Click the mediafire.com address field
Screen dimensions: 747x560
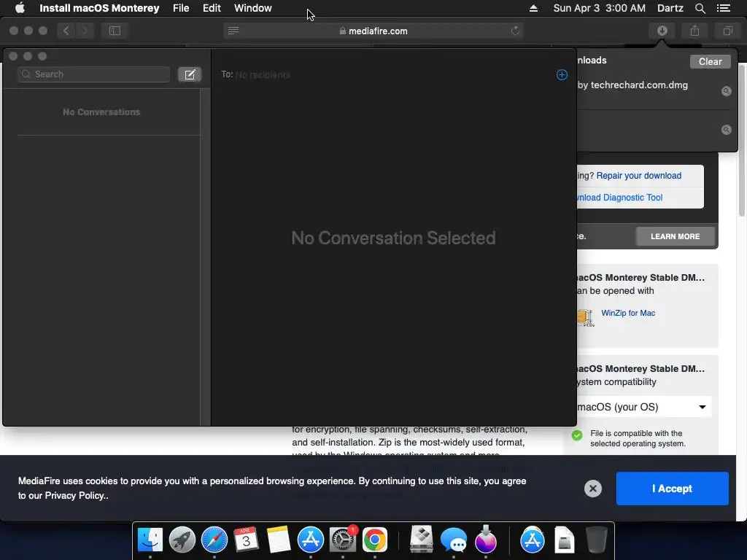[x=373, y=31]
